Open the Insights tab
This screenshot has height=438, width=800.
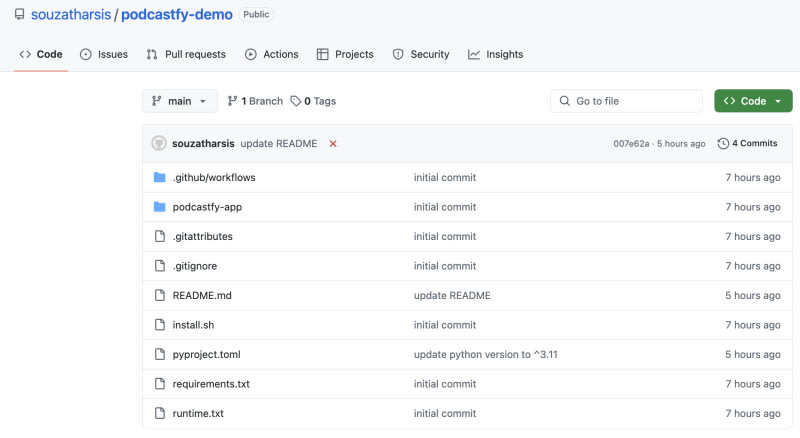[495, 54]
